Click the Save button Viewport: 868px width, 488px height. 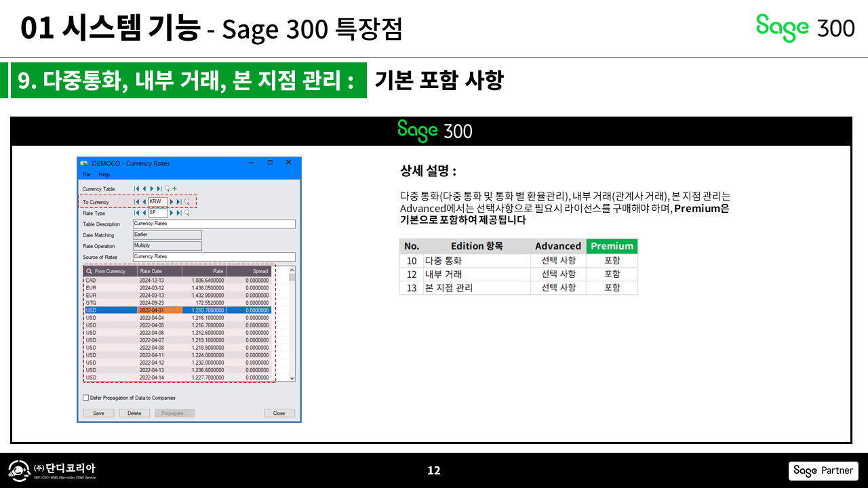tap(98, 413)
